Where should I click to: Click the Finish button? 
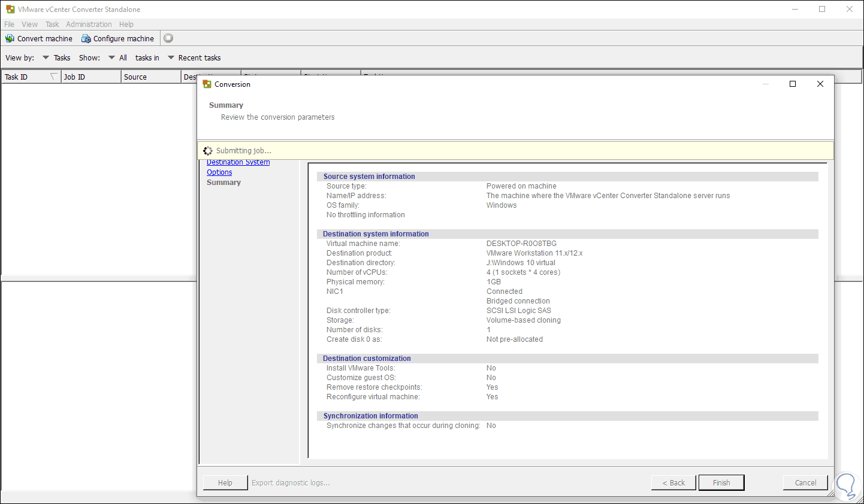point(721,483)
